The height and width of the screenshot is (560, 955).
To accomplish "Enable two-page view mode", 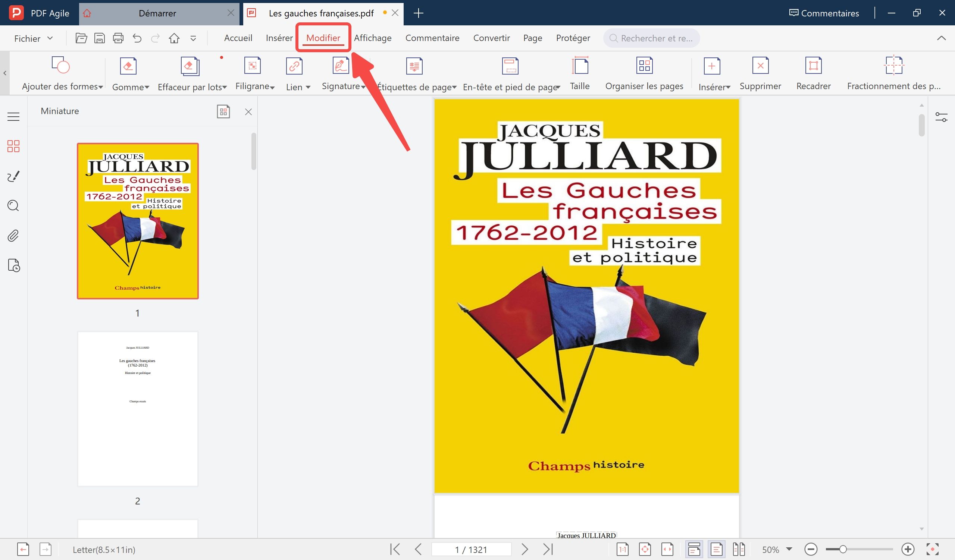I will tap(739, 549).
